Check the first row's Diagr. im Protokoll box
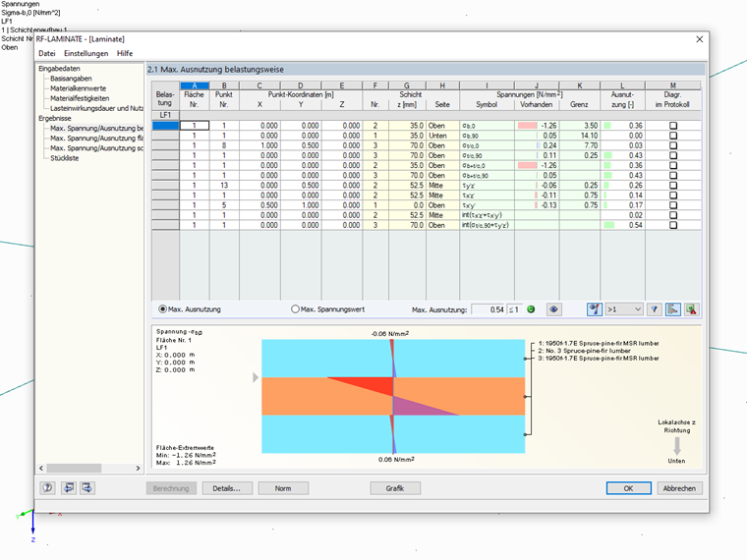The image size is (747, 560). click(x=673, y=126)
